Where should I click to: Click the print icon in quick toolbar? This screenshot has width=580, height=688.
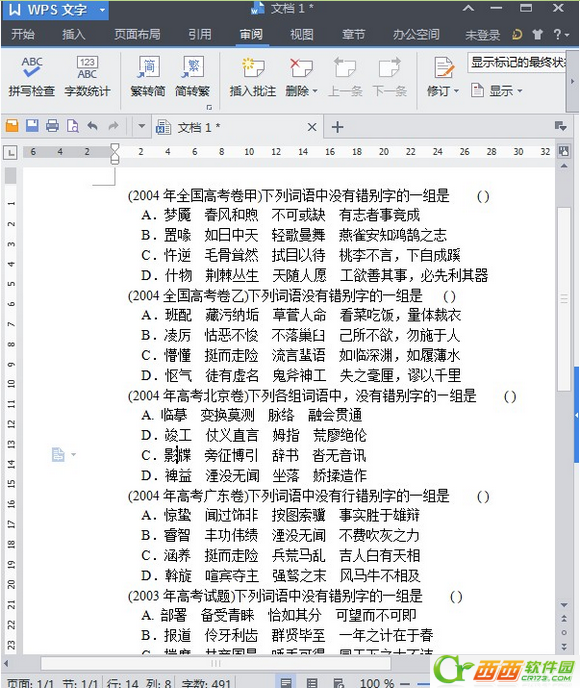tap(52, 126)
